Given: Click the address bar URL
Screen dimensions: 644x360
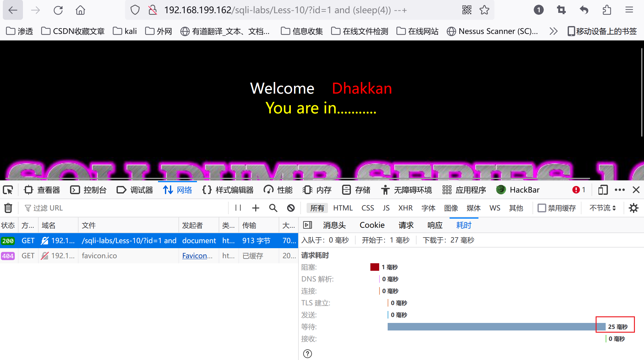Looking at the screenshot, I should click(285, 10).
